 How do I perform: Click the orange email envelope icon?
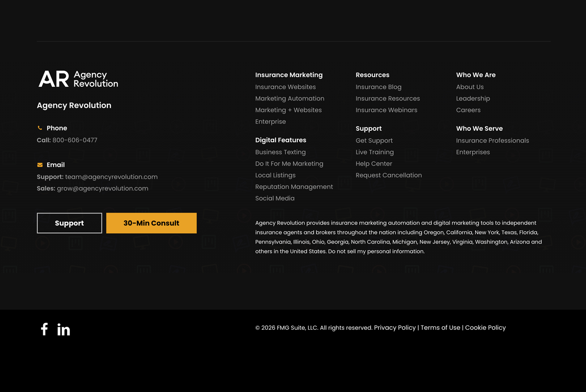(x=40, y=165)
